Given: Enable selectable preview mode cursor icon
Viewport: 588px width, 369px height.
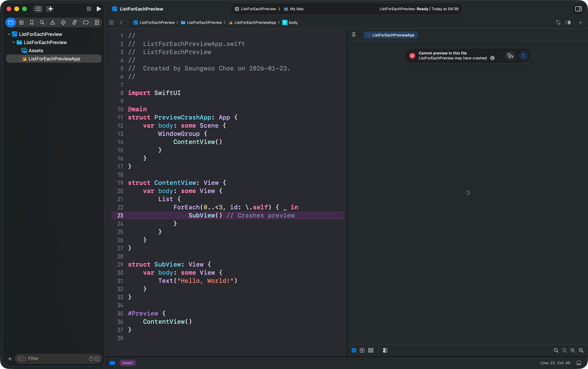Looking at the screenshot, I should [362, 350].
